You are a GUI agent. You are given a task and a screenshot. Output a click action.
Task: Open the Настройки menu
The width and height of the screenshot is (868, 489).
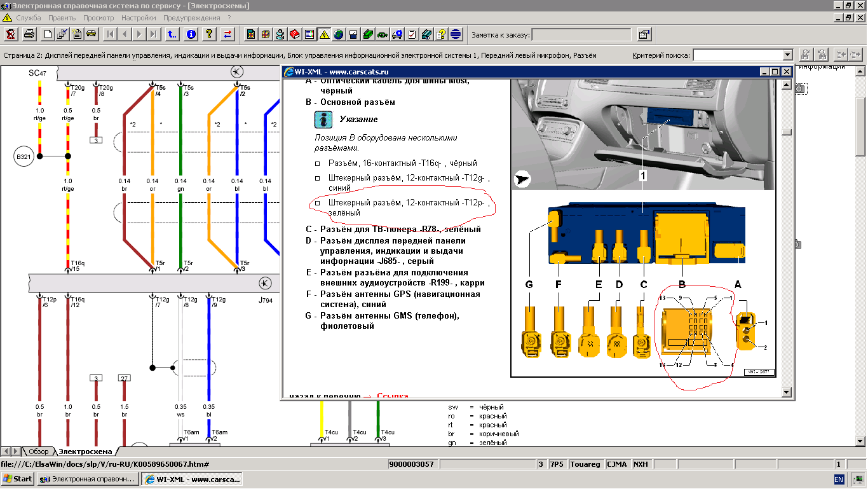[139, 18]
